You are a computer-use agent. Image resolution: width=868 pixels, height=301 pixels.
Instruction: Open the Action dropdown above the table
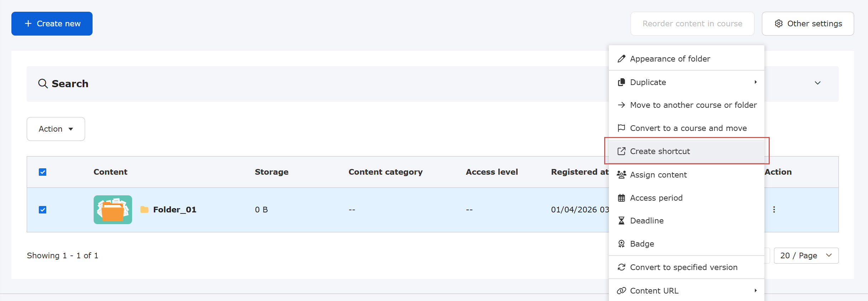56,129
